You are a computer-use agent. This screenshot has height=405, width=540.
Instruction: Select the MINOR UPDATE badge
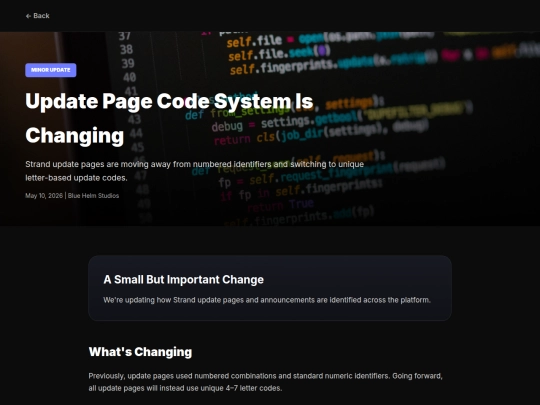click(51, 70)
